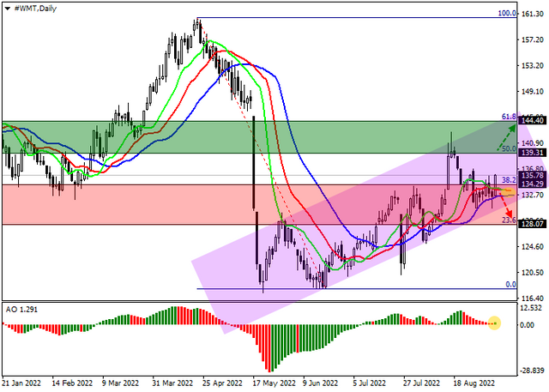This screenshot has width=549, height=392.
Task: Select the blue Alligator line at its peak
Action: pos(247,64)
